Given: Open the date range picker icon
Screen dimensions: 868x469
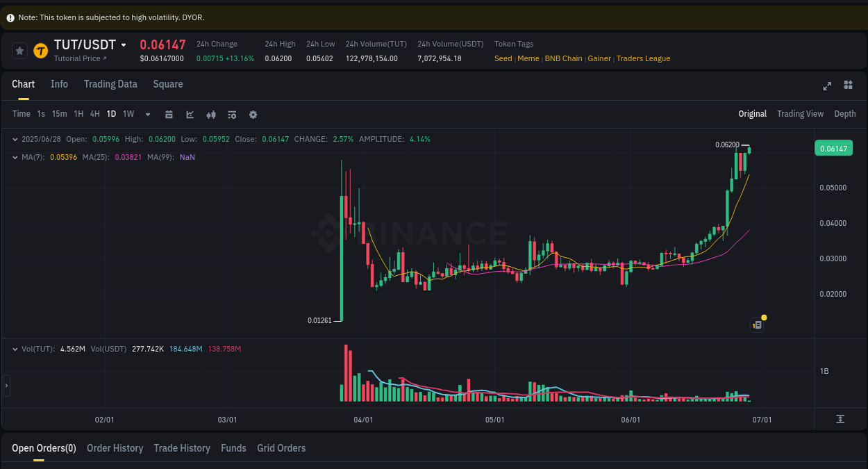Looking at the screenshot, I should (x=169, y=113).
